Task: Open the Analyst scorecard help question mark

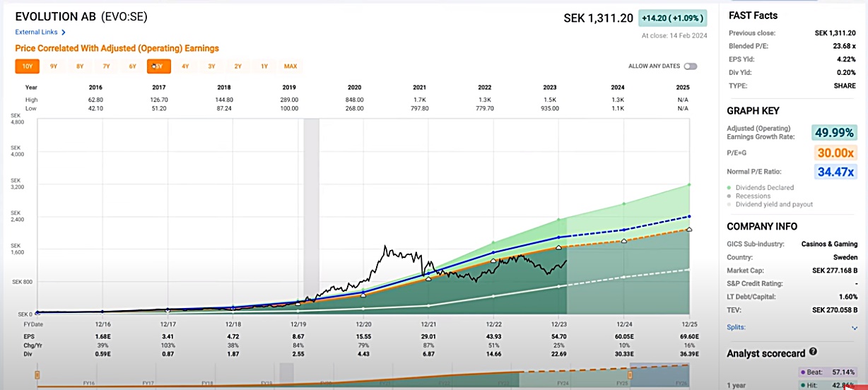Action: click(814, 351)
